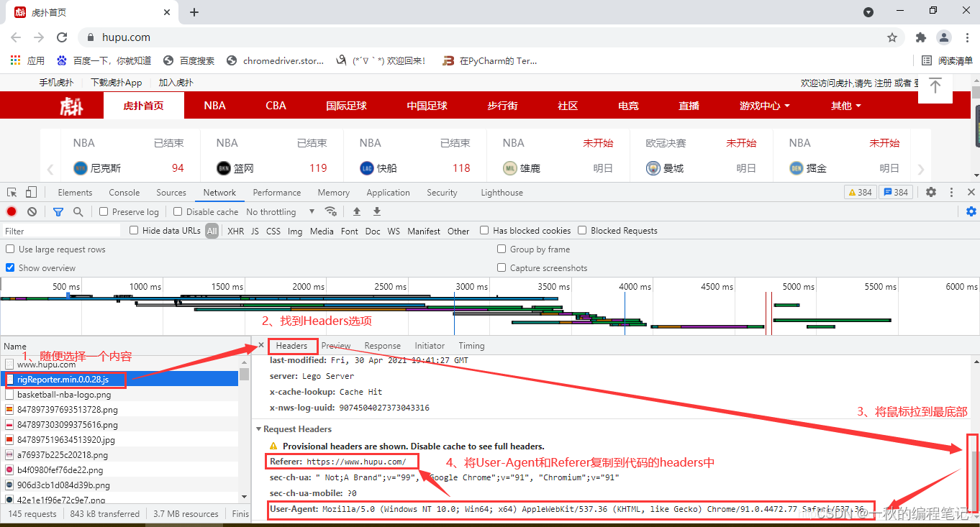Viewport: 980px width, 527px height.
Task: Select basketball-nba-logo.png request row
Action: click(119, 395)
